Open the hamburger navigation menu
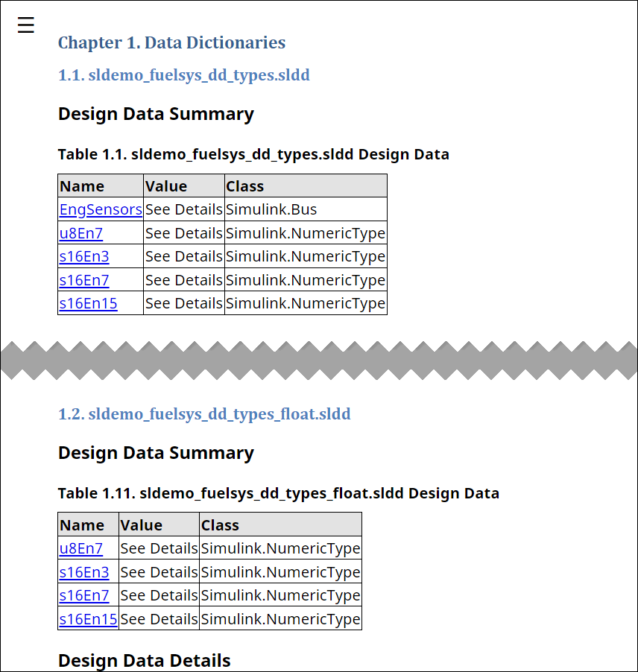638x672 pixels. pyautogui.click(x=26, y=25)
